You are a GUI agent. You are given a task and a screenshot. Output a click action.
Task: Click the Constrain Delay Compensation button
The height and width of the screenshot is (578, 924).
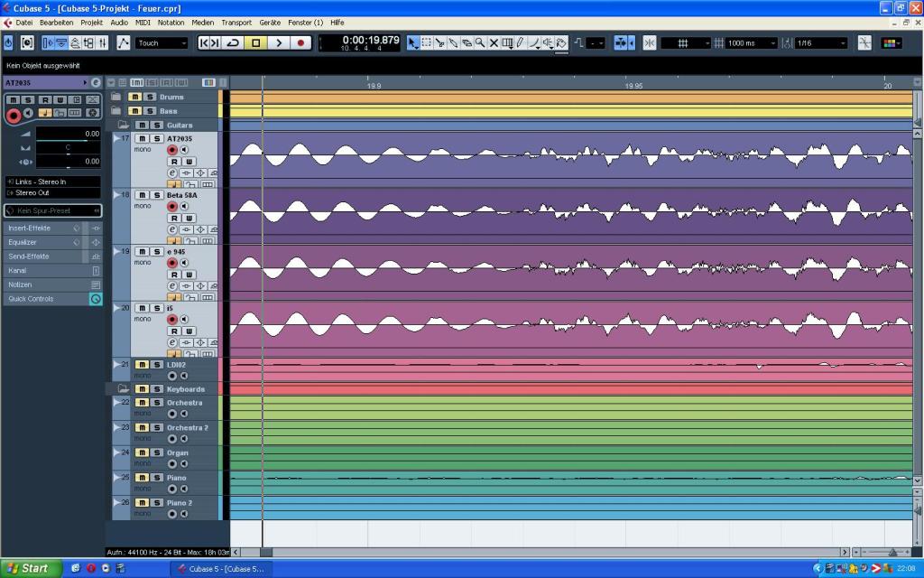click(x=8, y=43)
